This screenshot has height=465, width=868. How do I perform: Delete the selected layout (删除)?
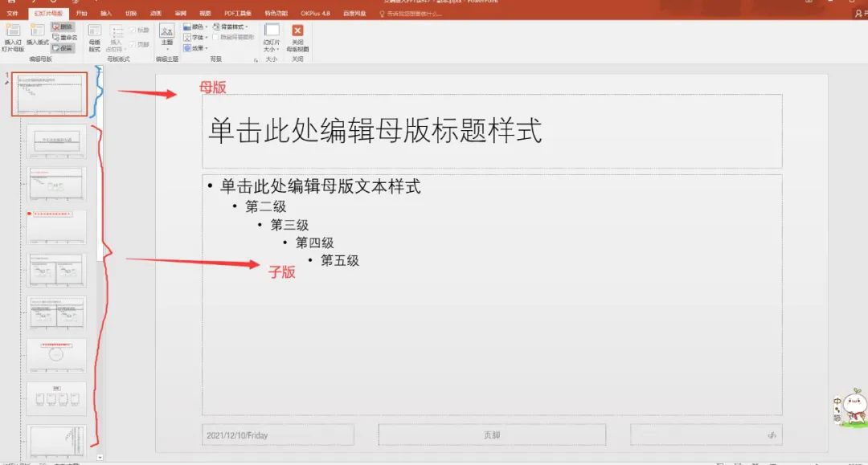(x=62, y=27)
